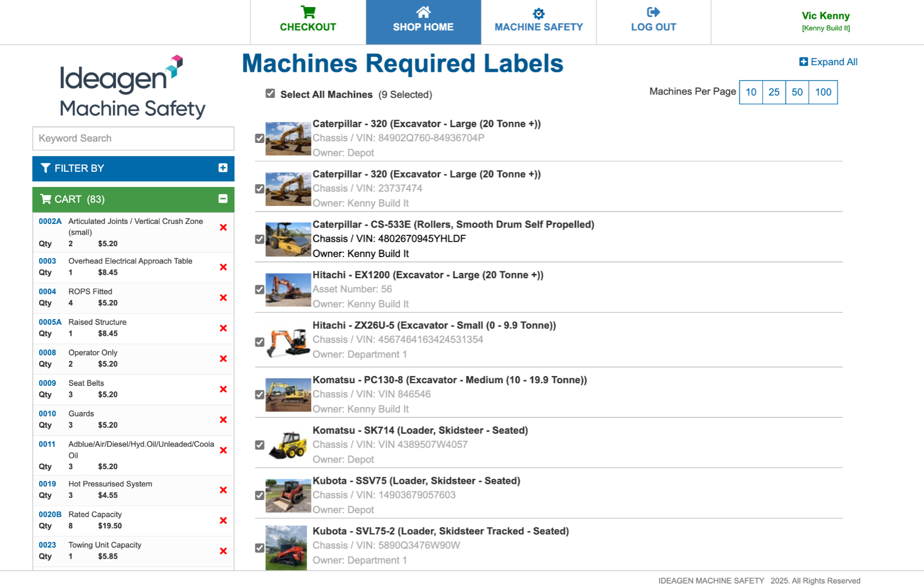Remove Towing Unit Capacity from cart
Viewport: 924px width, 587px height.
pyautogui.click(x=223, y=551)
